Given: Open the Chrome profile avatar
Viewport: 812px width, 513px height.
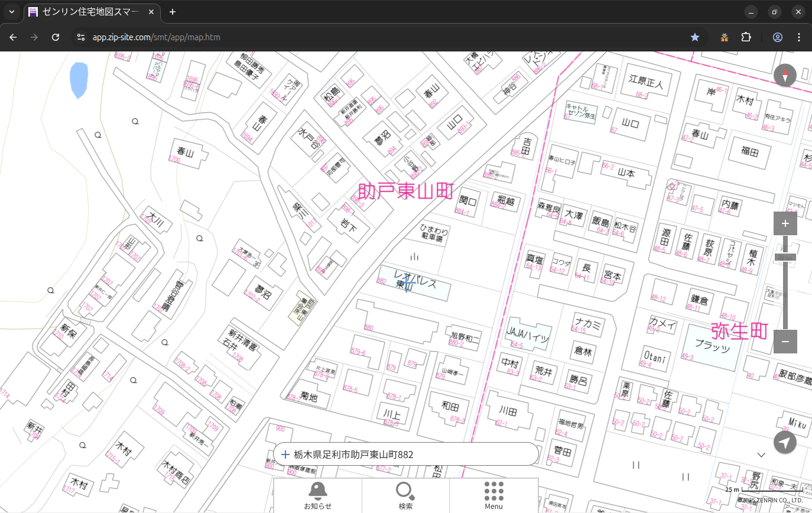Looking at the screenshot, I should tap(778, 37).
